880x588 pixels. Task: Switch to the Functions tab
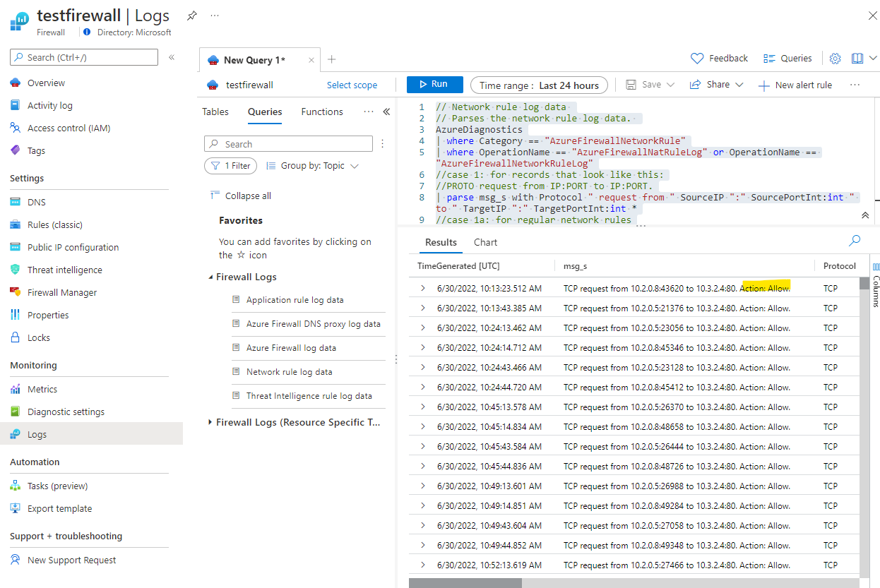[322, 112]
